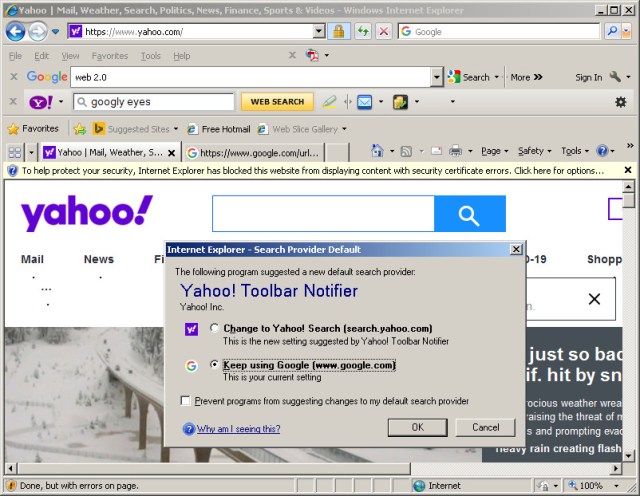Click the security information bar message
Screen dimensions: 640x496
[x=313, y=171]
